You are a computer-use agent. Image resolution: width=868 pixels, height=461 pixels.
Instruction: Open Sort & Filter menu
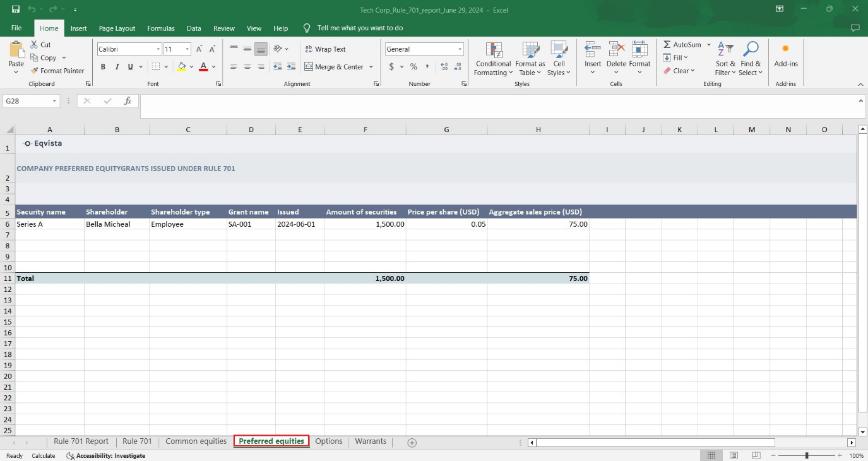click(x=725, y=59)
